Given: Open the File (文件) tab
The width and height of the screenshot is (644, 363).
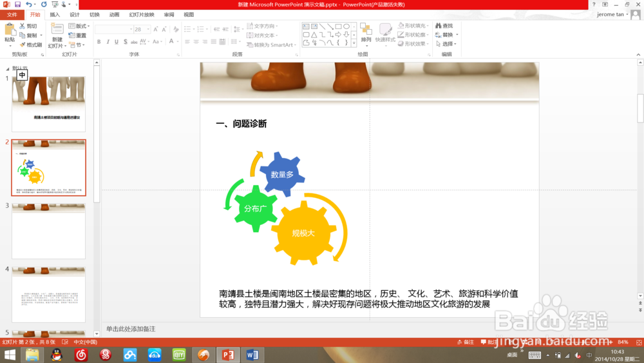Looking at the screenshot, I should tap(12, 14).
